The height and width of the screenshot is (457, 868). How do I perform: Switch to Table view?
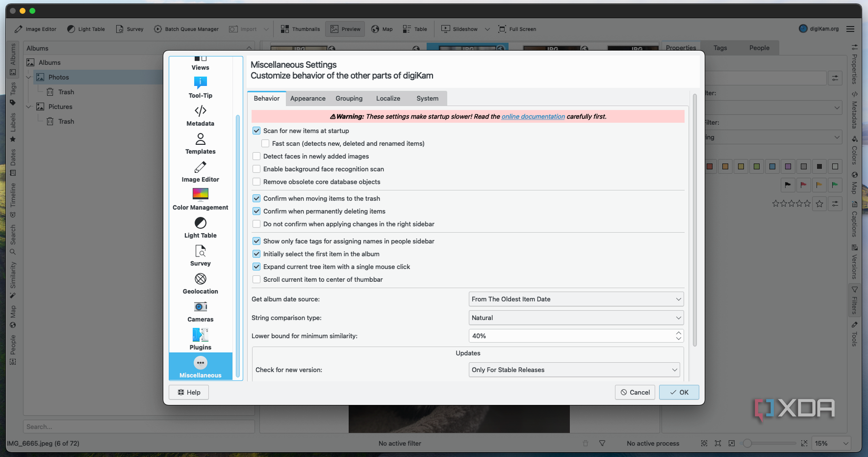click(415, 29)
